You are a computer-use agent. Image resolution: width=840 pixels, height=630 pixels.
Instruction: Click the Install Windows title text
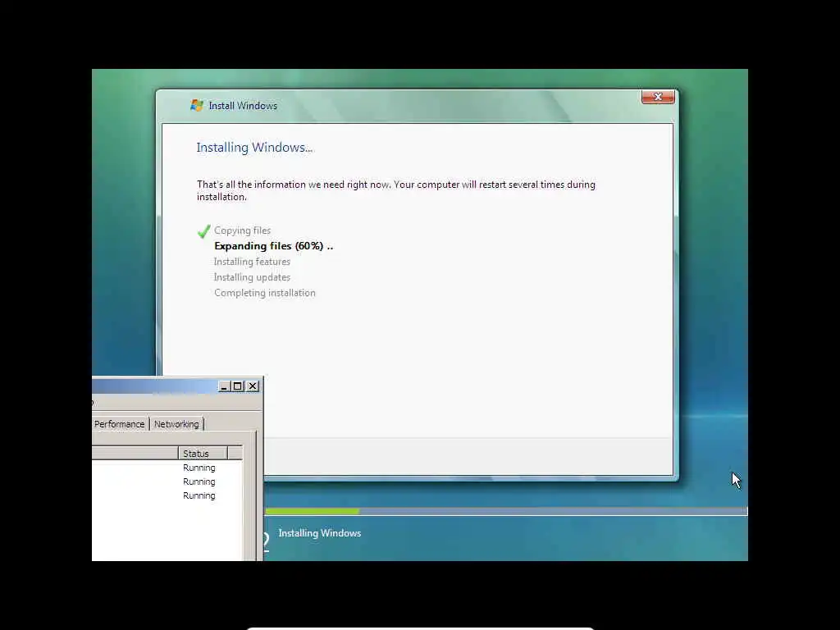point(243,106)
